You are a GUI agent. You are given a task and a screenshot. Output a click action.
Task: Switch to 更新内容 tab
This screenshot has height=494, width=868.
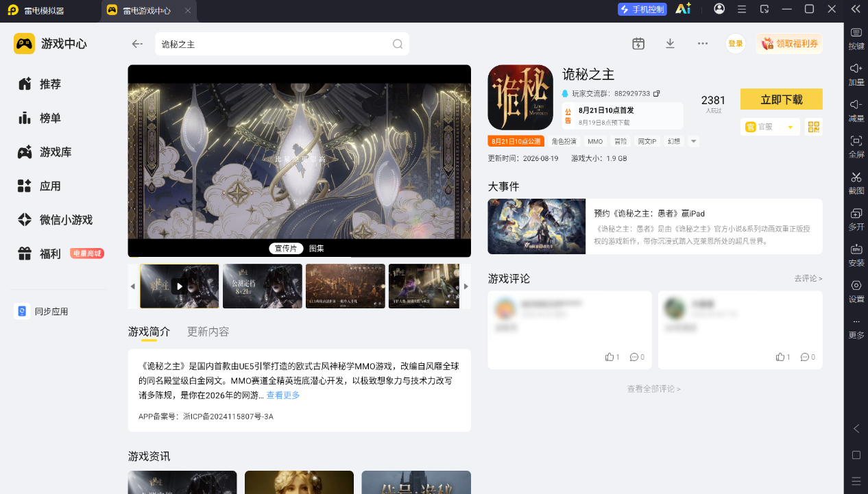pos(208,332)
